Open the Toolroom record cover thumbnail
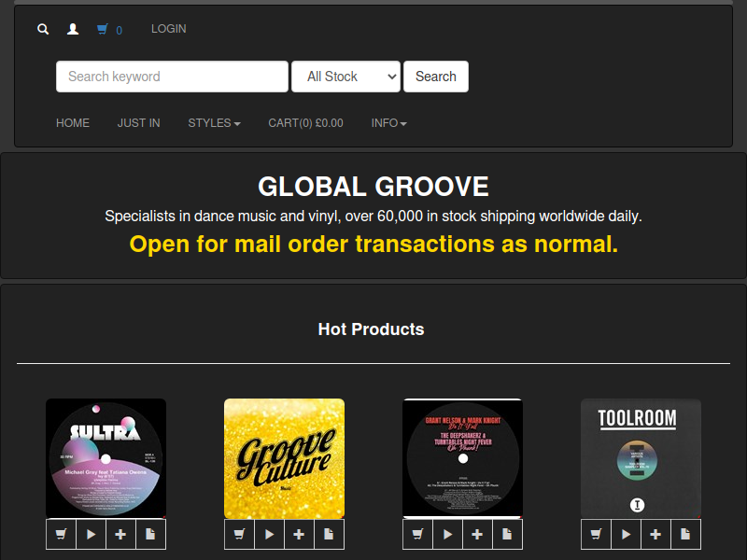Viewport: 747px width, 560px height. [641, 458]
